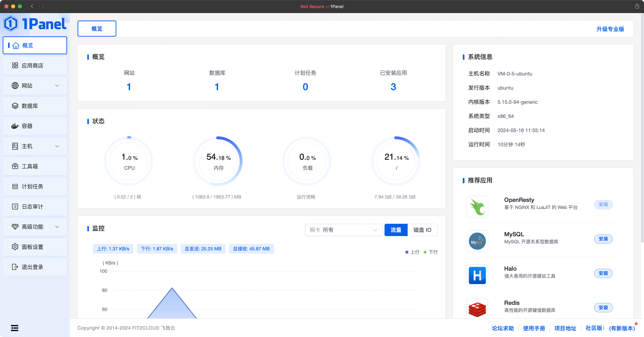Click the 内存 usage progress ring
644x337 pixels.
click(x=218, y=161)
